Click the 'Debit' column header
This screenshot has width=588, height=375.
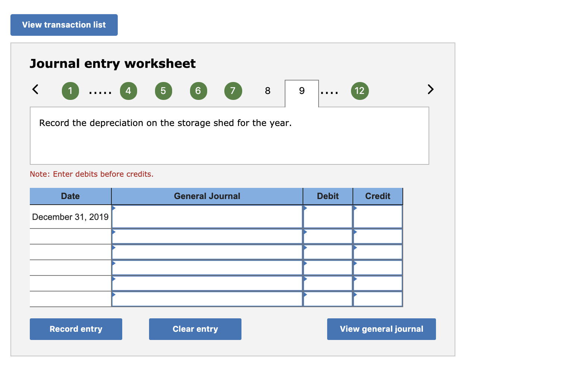328,196
